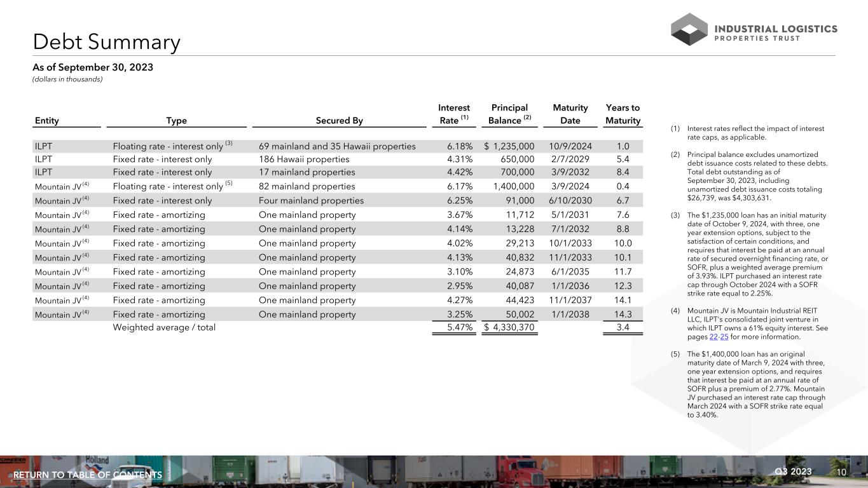This screenshot has height=488, width=868.
Task: Select the Entity column header
Action: pyautogui.click(x=46, y=121)
